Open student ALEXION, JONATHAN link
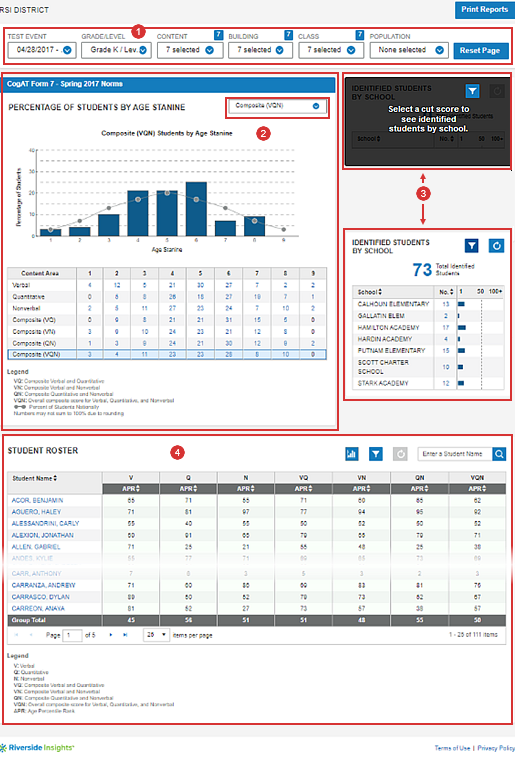The image size is (515, 760). point(43,535)
